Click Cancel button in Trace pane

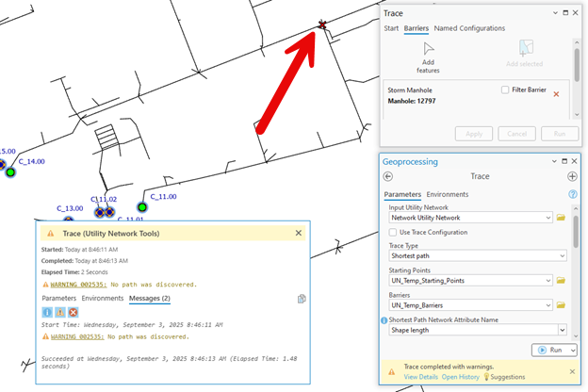coord(516,134)
